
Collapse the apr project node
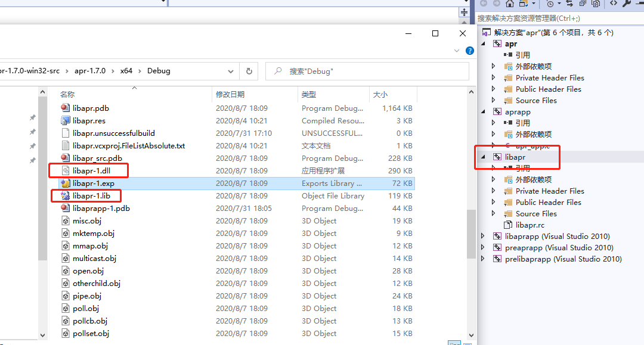[482, 43]
